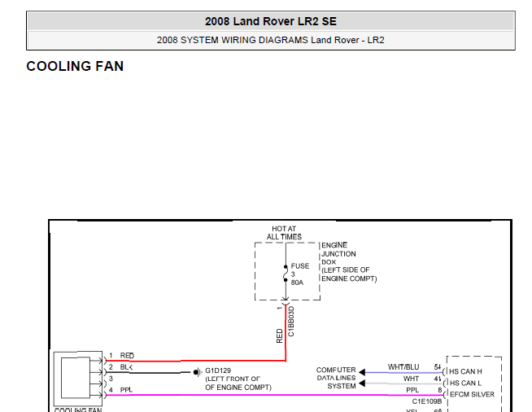Viewport: 532px width, 412px height.
Task: Click pin number '3' on the fan connector
Action: 111,379
